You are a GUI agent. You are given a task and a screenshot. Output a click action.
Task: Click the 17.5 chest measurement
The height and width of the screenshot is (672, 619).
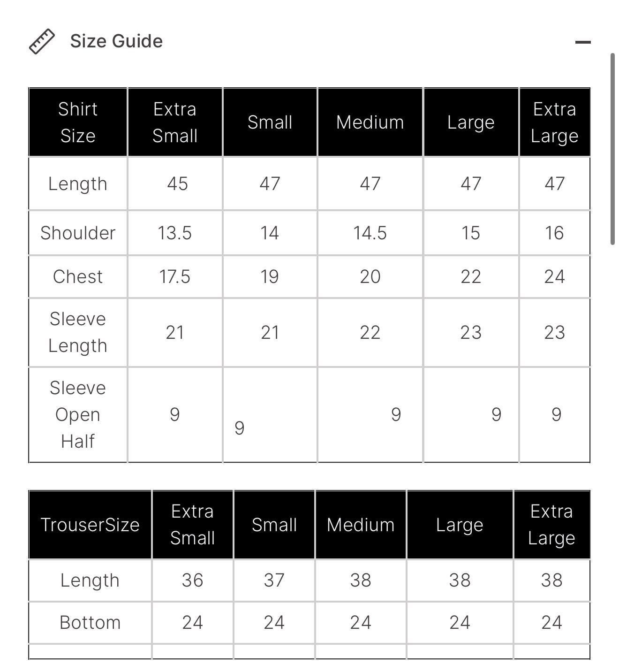pos(175,276)
